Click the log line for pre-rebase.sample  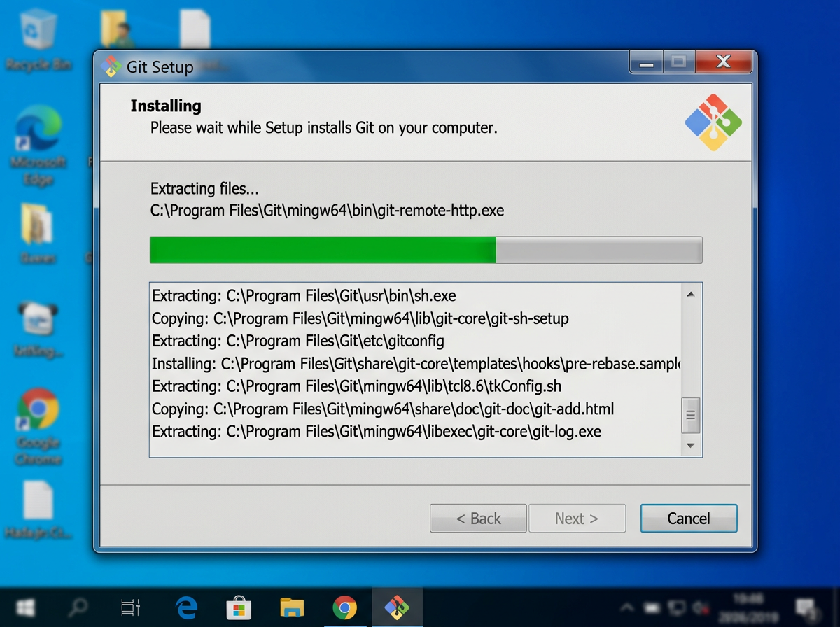click(x=416, y=364)
